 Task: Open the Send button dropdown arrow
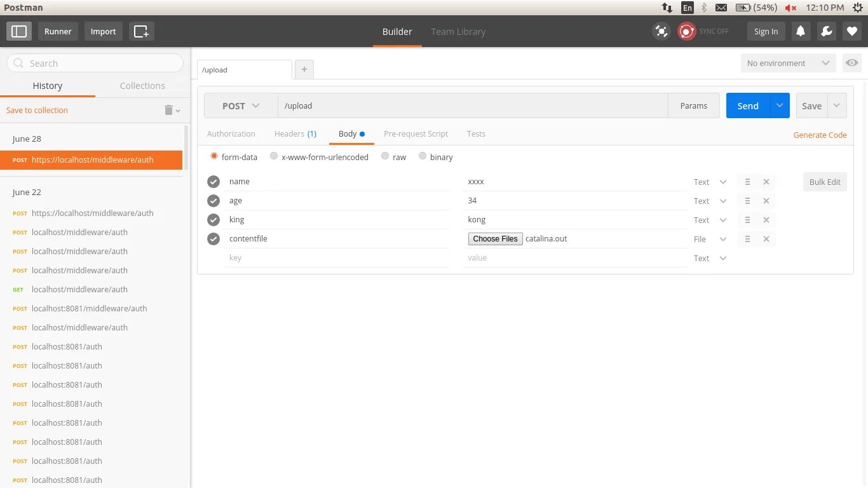pyautogui.click(x=780, y=105)
